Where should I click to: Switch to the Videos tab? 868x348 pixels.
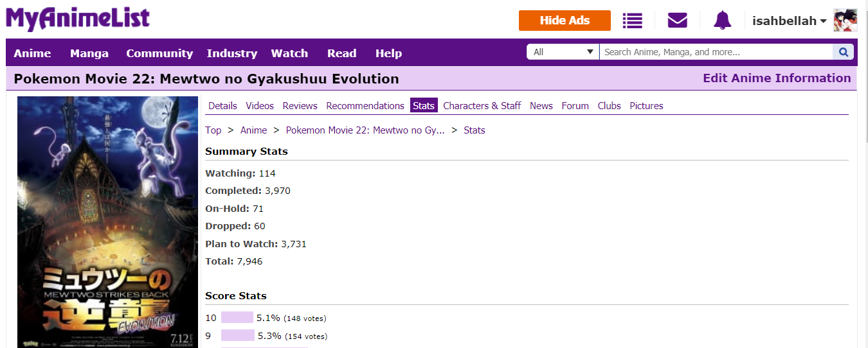[260, 105]
